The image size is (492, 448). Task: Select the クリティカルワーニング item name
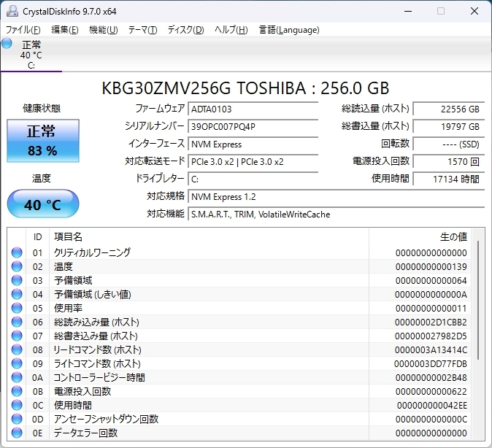coord(92,252)
